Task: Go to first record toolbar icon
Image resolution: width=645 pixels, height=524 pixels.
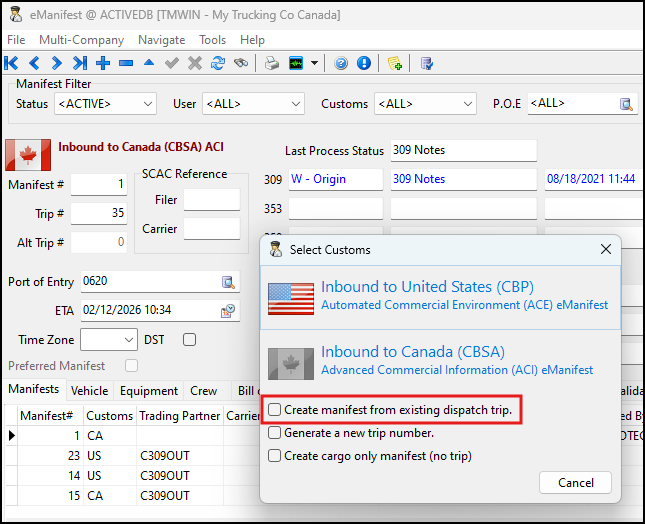Action: (x=11, y=63)
